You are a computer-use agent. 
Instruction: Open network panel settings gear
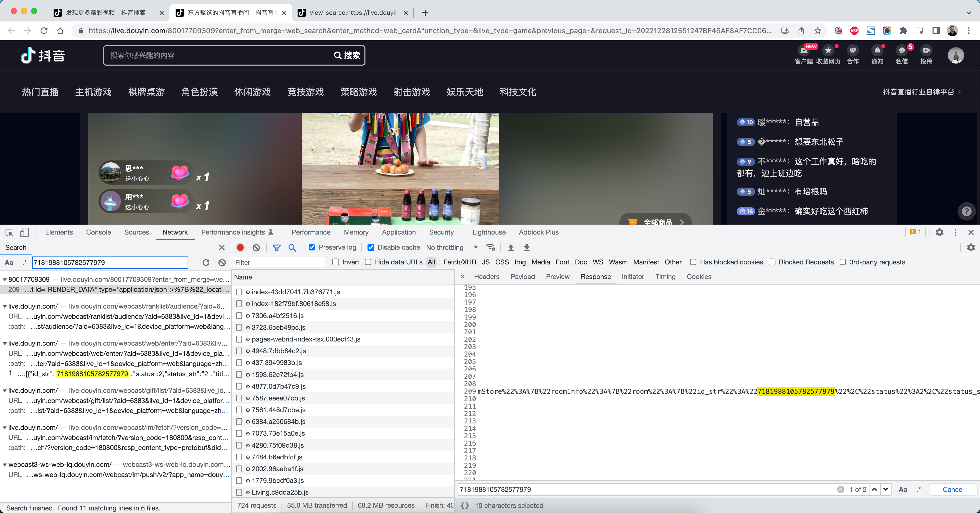971,247
